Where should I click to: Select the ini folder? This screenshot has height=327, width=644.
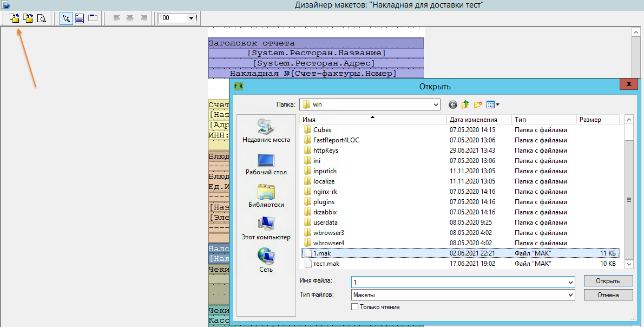tap(317, 161)
